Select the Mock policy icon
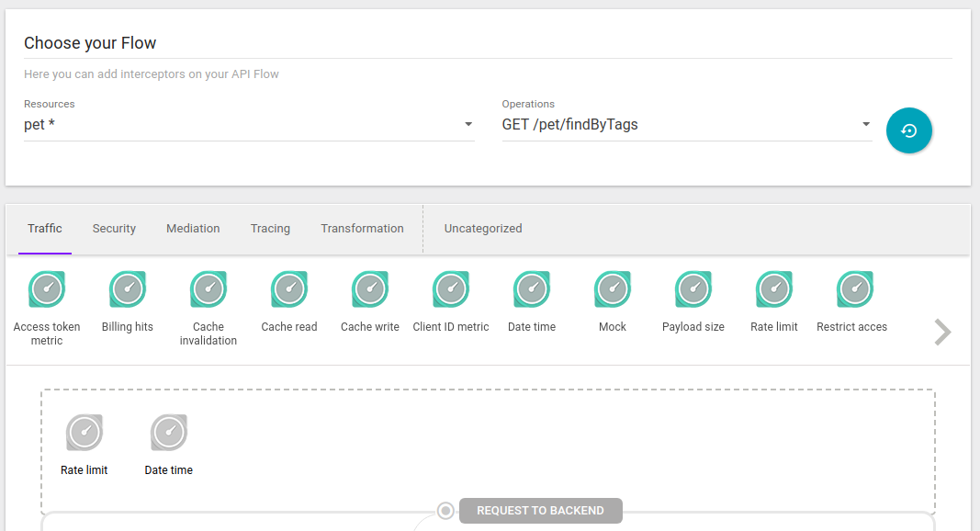The image size is (980, 531). [612, 288]
